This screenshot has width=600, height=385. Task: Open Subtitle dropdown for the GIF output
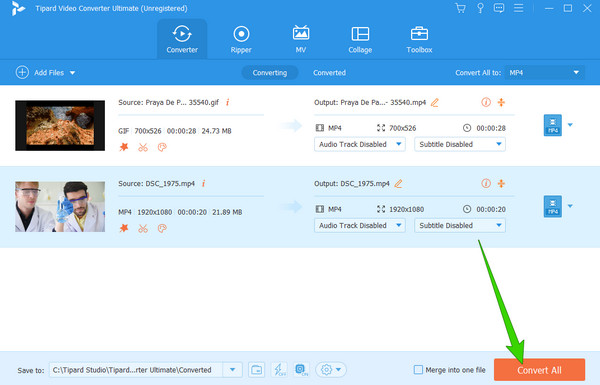(460, 144)
